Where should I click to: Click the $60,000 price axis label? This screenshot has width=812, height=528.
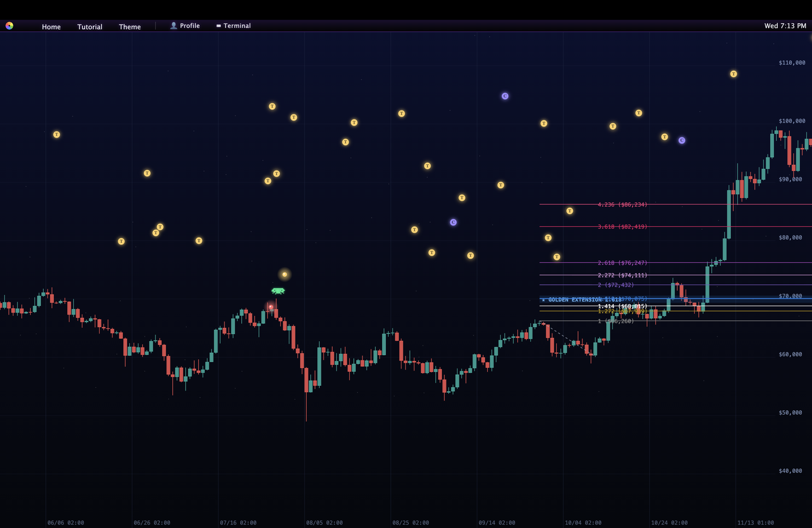790,354
